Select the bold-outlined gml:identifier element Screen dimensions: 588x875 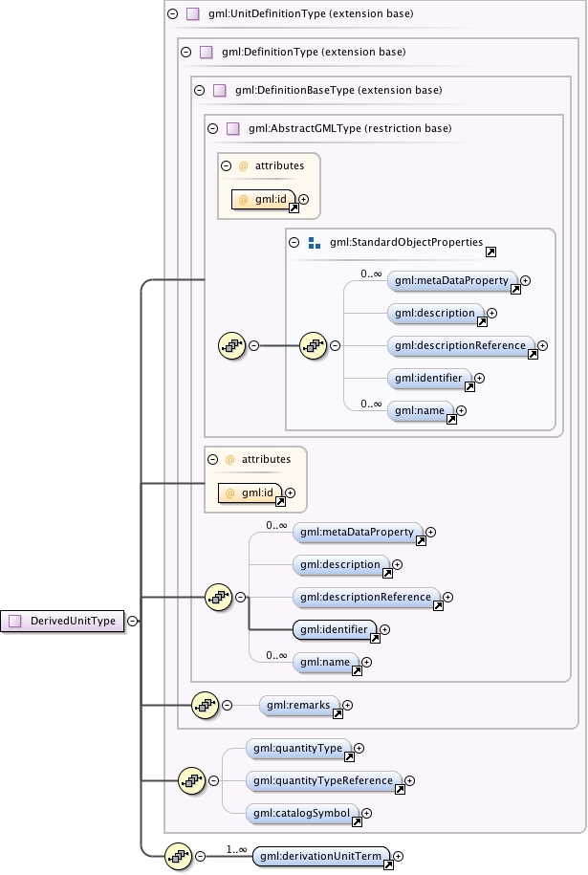click(335, 629)
